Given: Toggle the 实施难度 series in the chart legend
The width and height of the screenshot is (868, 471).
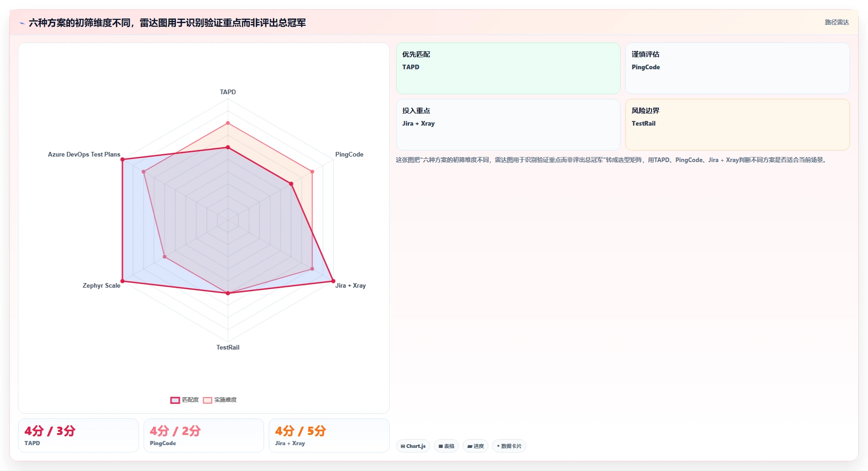Looking at the screenshot, I should pos(220,400).
